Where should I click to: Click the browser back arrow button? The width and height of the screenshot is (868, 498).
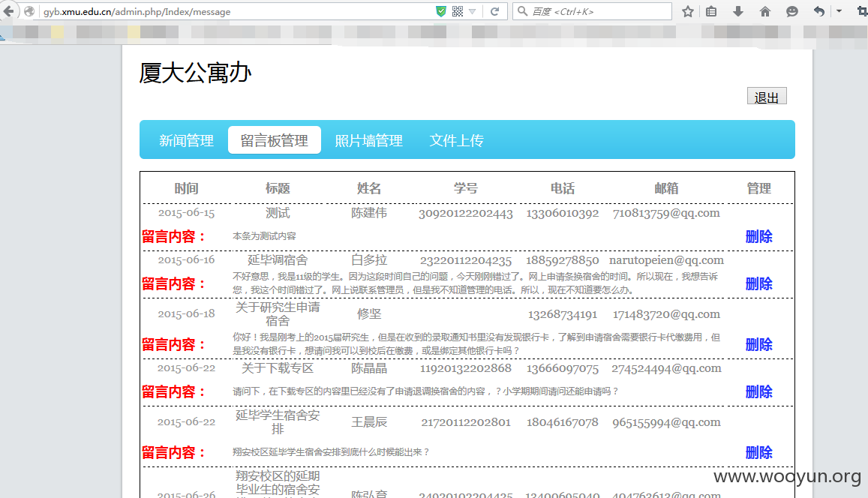[9, 11]
